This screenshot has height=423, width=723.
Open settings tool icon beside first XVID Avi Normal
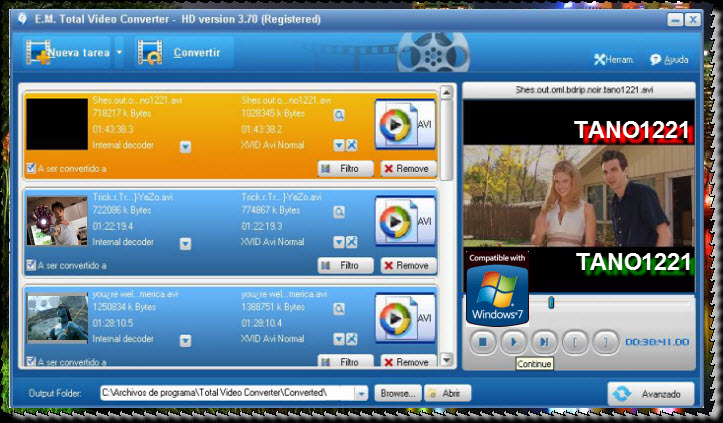click(352, 146)
